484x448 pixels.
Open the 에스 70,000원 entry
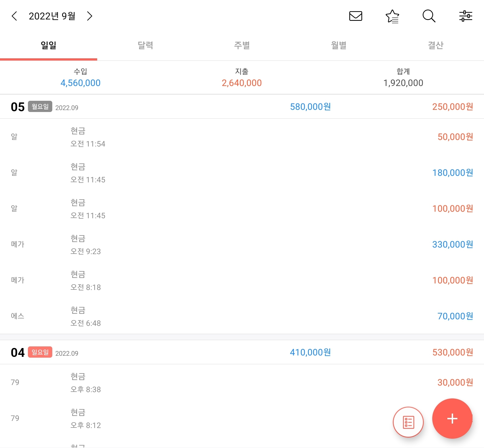pyautogui.click(x=242, y=316)
